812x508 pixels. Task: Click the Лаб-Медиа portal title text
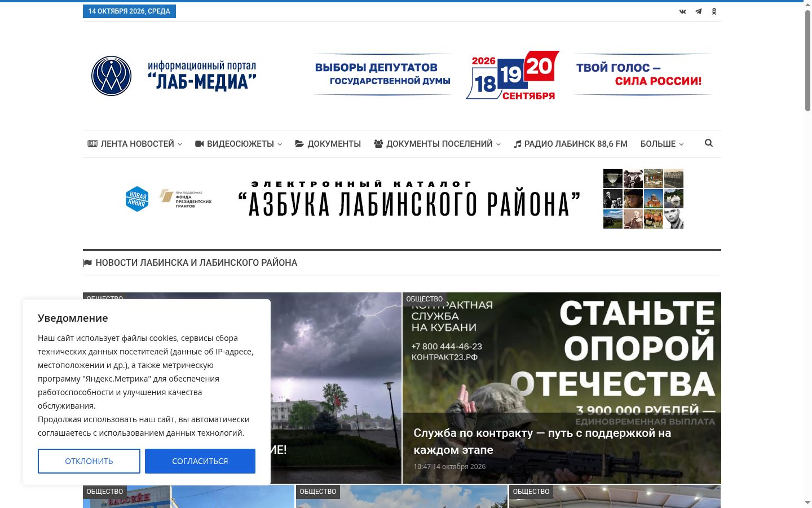(x=202, y=76)
